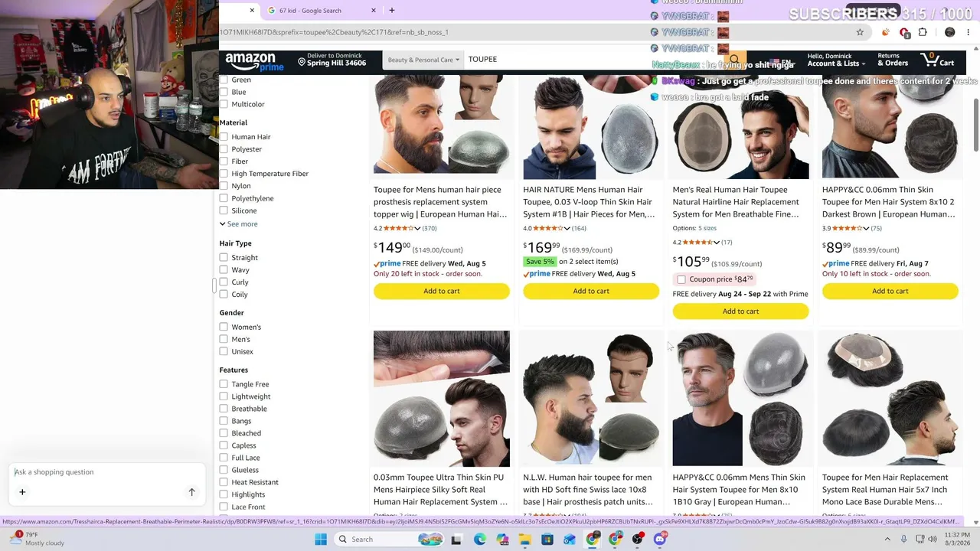Click the microphone tray icon
The image size is (980, 551).
click(904, 540)
